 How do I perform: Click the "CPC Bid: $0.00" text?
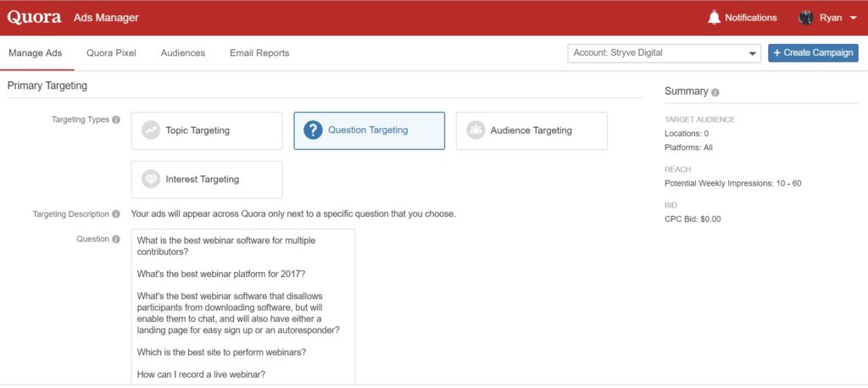tap(693, 219)
